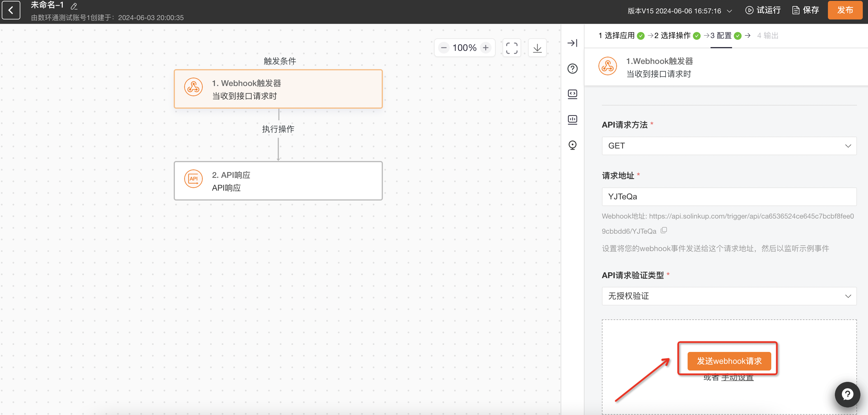Open the run statistics sidebar icon
This screenshot has height=415, width=868.
pyautogui.click(x=572, y=120)
